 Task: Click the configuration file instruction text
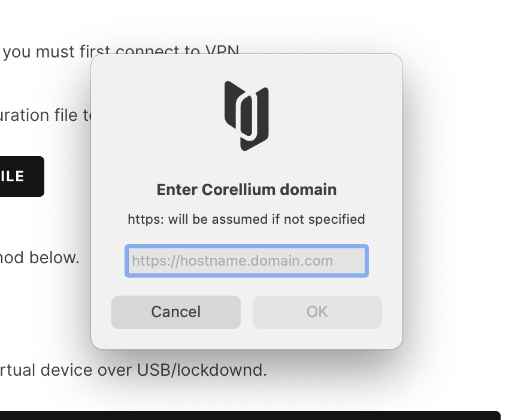pos(48,115)
